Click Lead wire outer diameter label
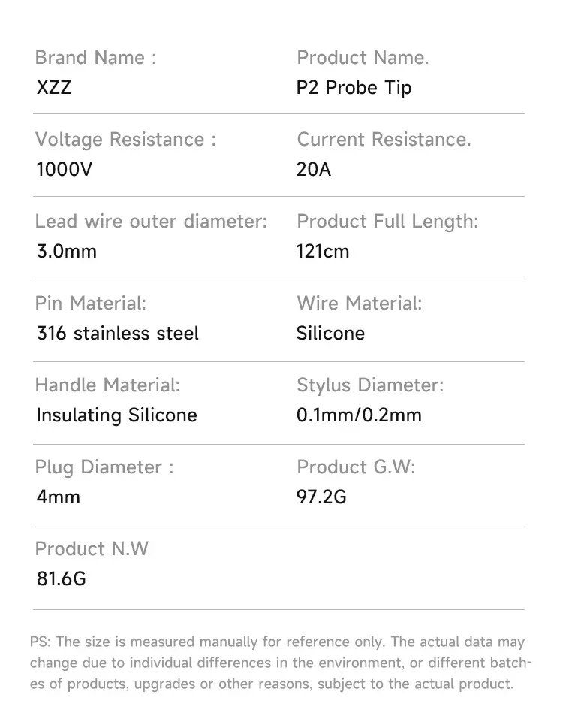 point(151,222)
